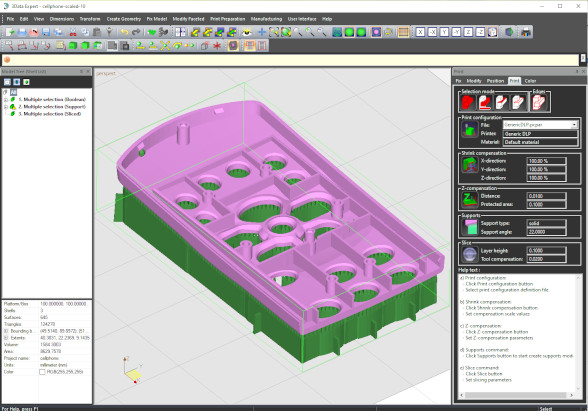
Task: Toggle the first solid red selection mode
Action: coord(468,102)
